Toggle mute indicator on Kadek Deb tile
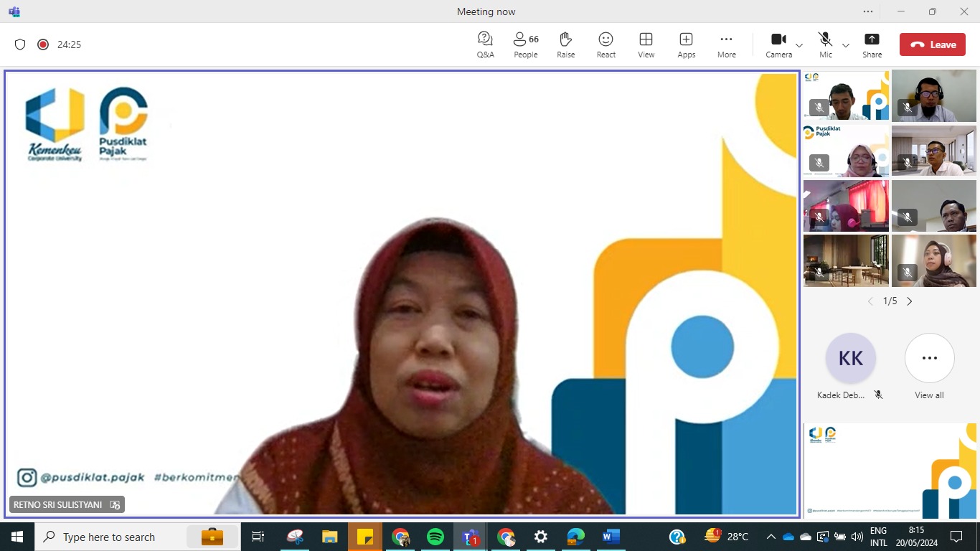 [878, 395]
